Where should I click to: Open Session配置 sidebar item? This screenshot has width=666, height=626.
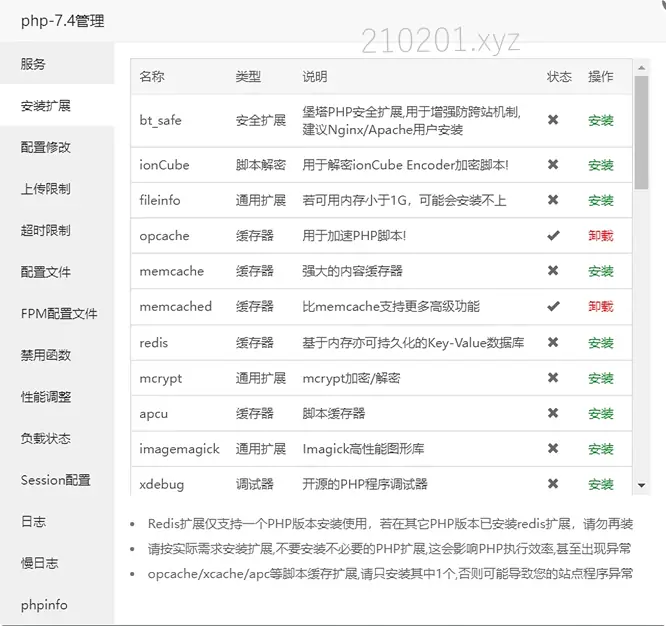[x=57, y=480]
